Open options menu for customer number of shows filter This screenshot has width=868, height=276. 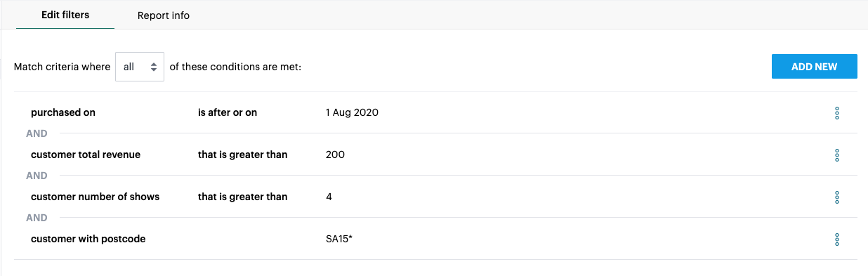pyautogui.click(x=836, y=197)
